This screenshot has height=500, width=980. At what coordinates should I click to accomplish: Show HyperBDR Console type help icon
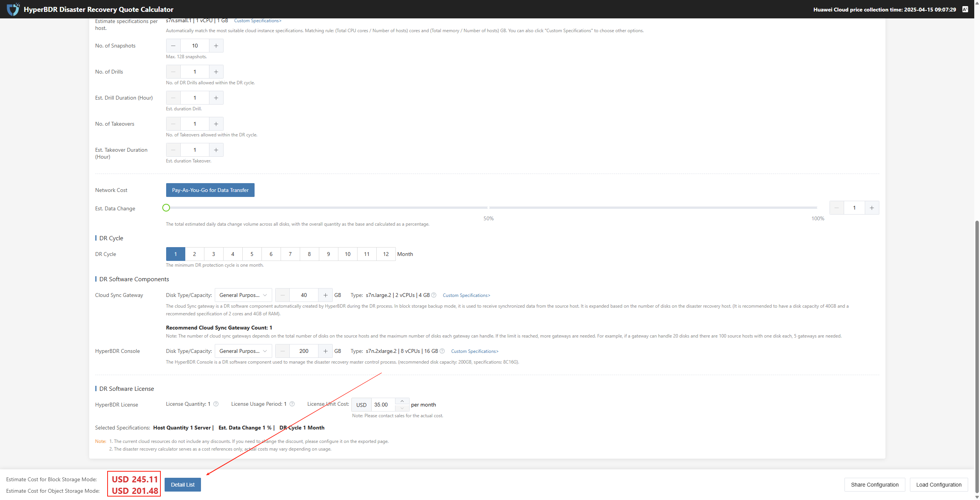coord(442,351)
